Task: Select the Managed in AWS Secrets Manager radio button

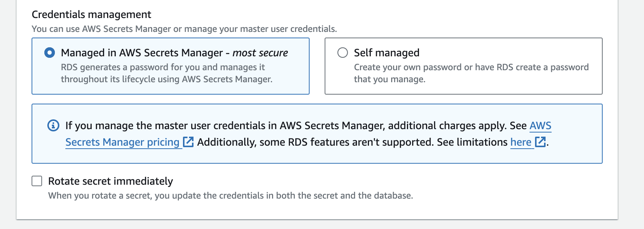Action: pyautogui.click(x=50, y=53)
